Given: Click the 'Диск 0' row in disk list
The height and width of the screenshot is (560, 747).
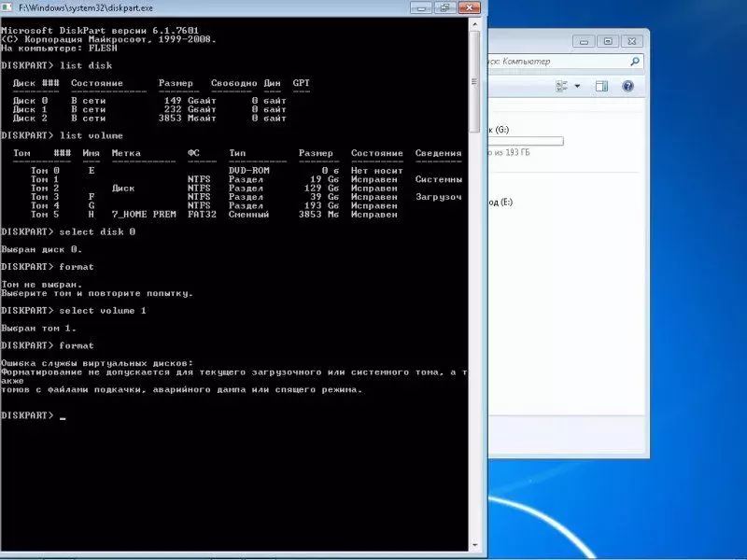Looking at the screenshot, I should pos(149,101).
